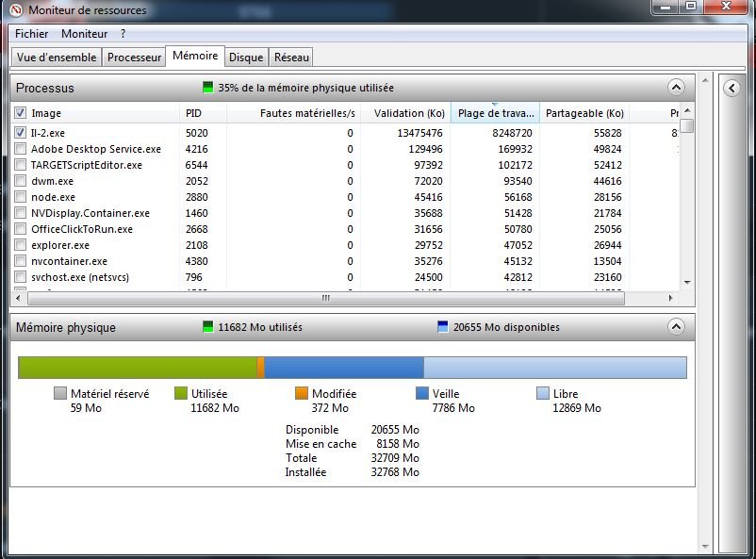
Task: Collapse the Processus section
Action: tap(676, 88)
